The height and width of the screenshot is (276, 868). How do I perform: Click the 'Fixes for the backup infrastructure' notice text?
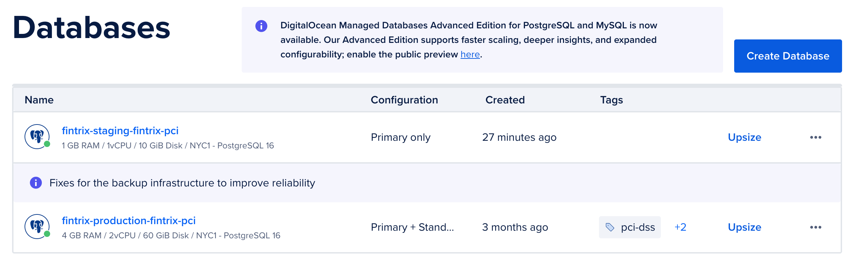pyautogui.click(x=182, y=183)
